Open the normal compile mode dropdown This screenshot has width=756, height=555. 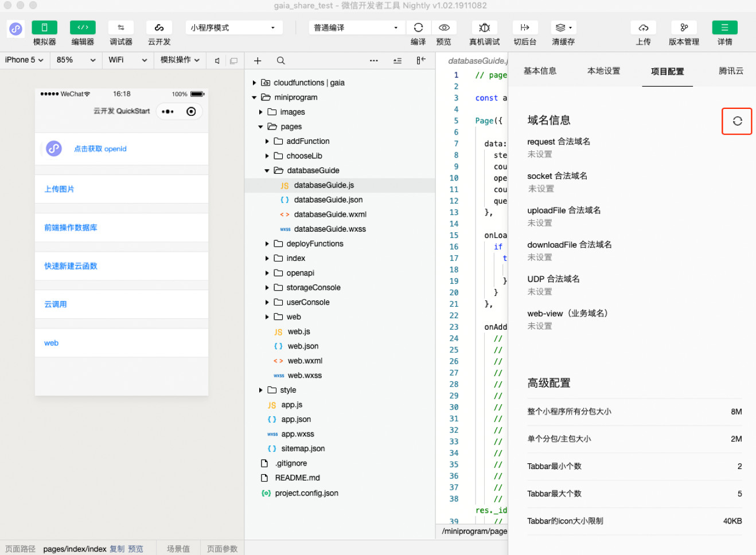(356, 28)
